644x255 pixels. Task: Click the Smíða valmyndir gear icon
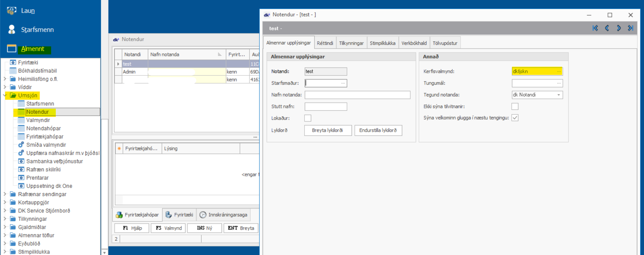coord(21,145)
